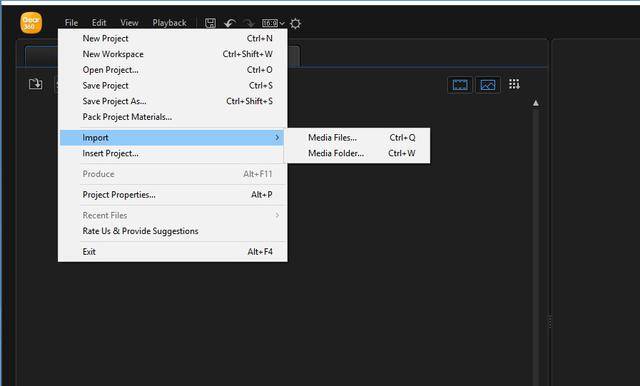Toggle the image filter icon in library
Viewport: 640px width, 386px height.
(488, 85)
